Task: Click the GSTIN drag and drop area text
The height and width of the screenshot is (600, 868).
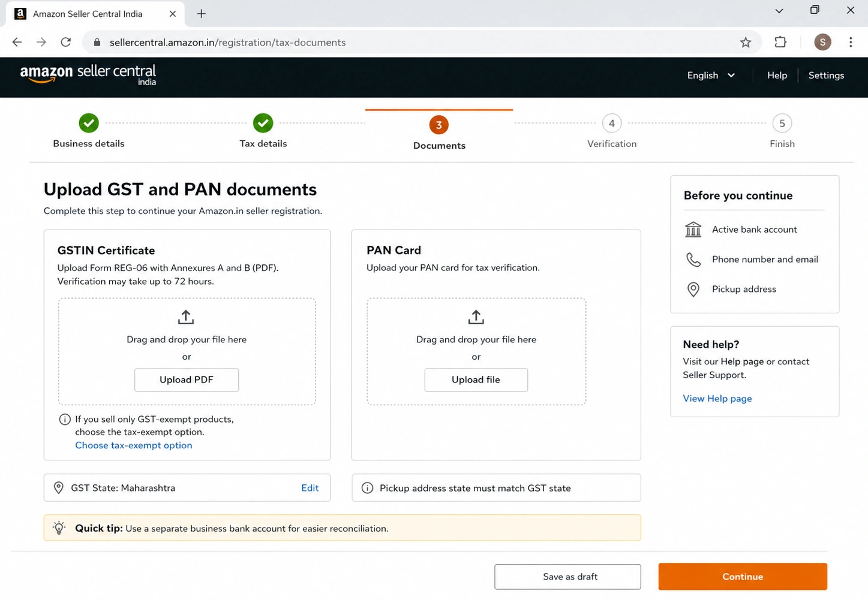Action: pyautogui.click(x=187, y=339)
